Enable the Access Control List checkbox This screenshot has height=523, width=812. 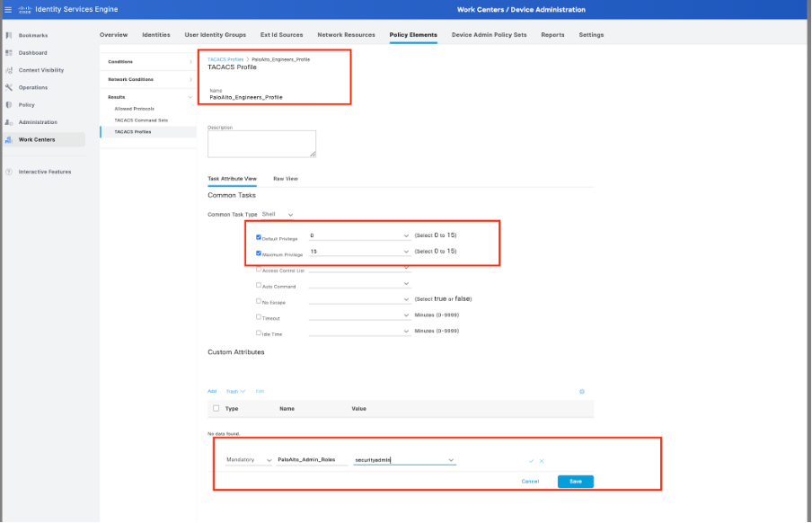tap(259, 269)
